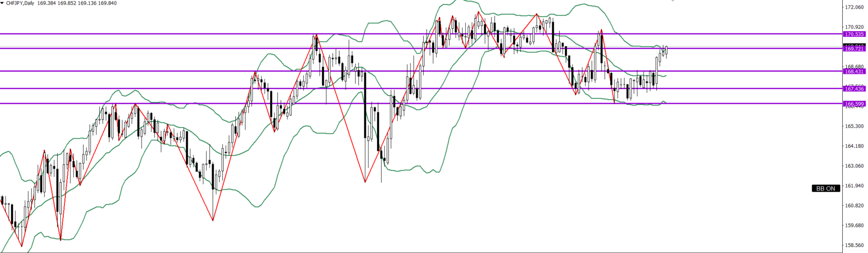Select the most recent rightmost candlestick
Image resolution: width=868 pixels, height=253 pixels.
pos(667,50)
